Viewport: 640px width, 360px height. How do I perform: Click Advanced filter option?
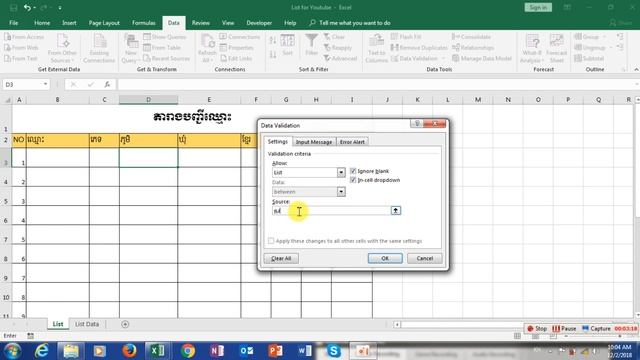coord(340,58)
